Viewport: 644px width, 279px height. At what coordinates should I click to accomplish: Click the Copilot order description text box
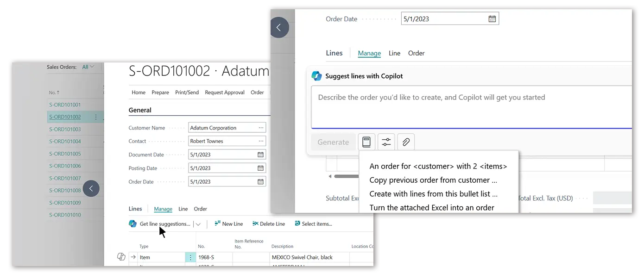(x=471, y=107)
